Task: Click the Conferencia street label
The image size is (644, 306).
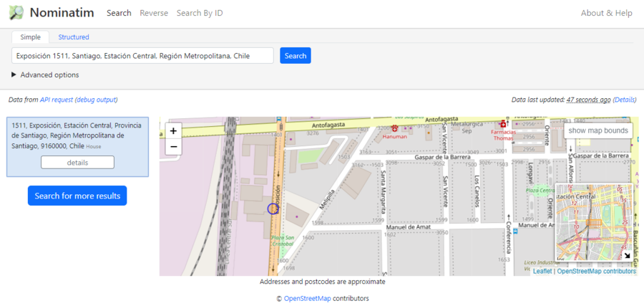Action: pos(509,237)
